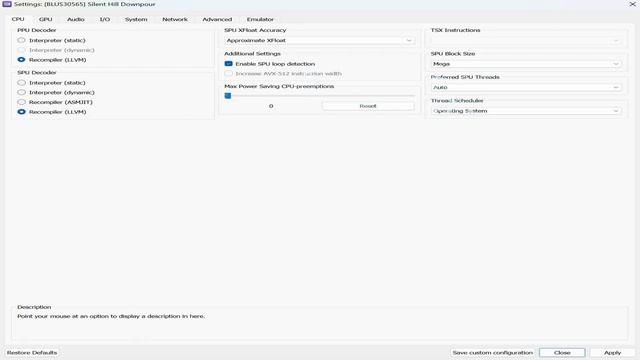640x360 pixels.
Task: Click the Close button at the bottom
Action: pos(562,353)
